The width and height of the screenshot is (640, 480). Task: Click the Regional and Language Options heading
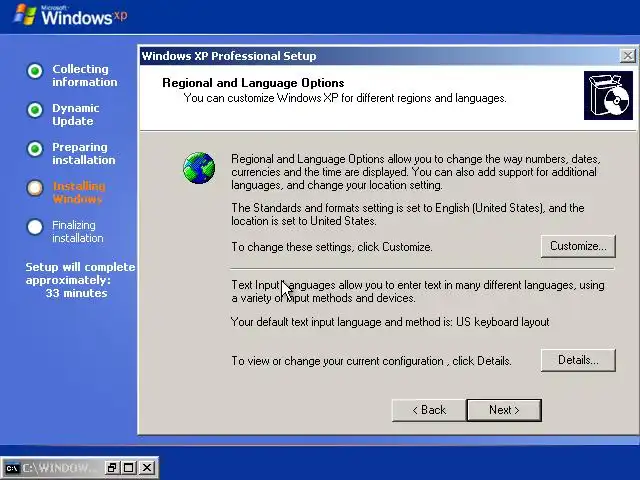(x=253, y=83)
